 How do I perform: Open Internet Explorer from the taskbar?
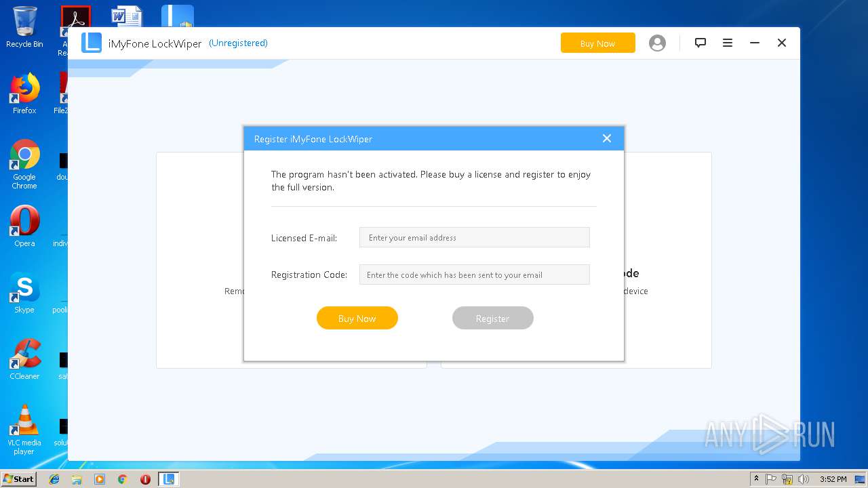coord(54,479)
